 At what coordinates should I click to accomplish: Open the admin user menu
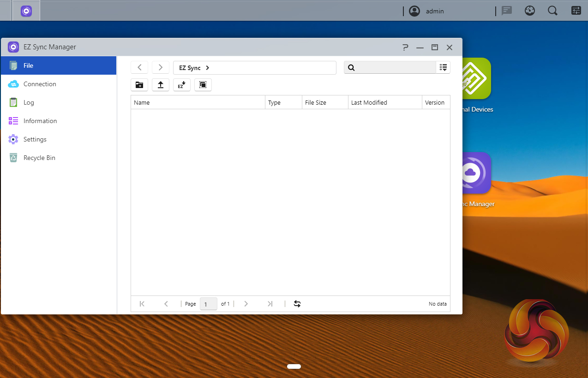[x=435, y=11]
